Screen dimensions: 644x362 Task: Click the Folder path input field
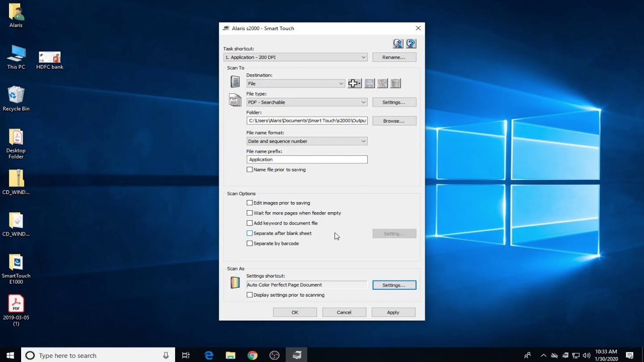point(307,121)
